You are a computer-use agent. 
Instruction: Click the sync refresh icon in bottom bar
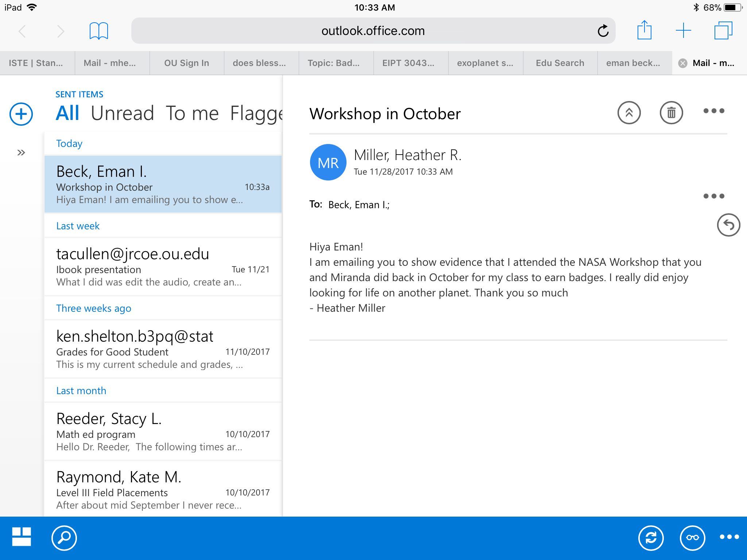(651, 538)
